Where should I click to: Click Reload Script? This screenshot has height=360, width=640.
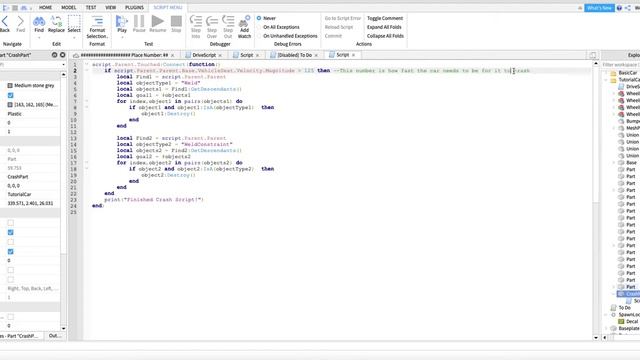coord(339,27)
